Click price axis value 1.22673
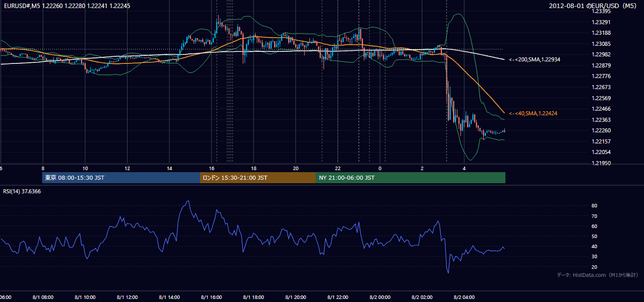This screenshot has height=302, width=644. 601,87
